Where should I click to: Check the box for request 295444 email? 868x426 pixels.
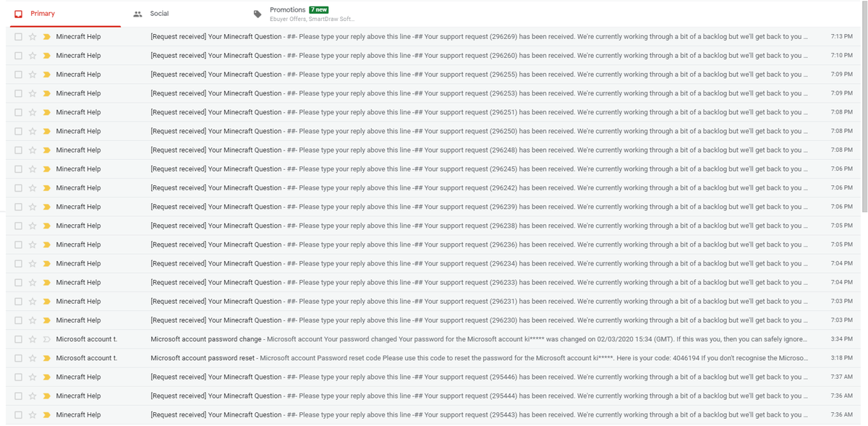point(18,396)
